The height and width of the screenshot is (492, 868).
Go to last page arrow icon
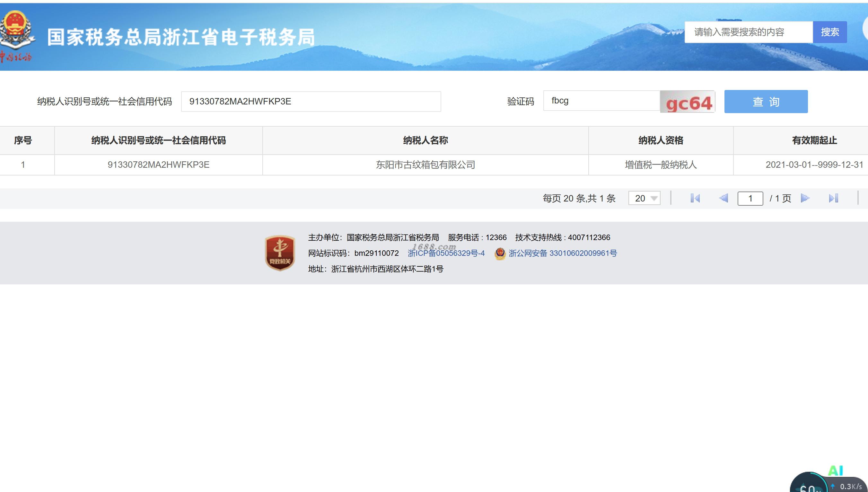coord(833,198)
